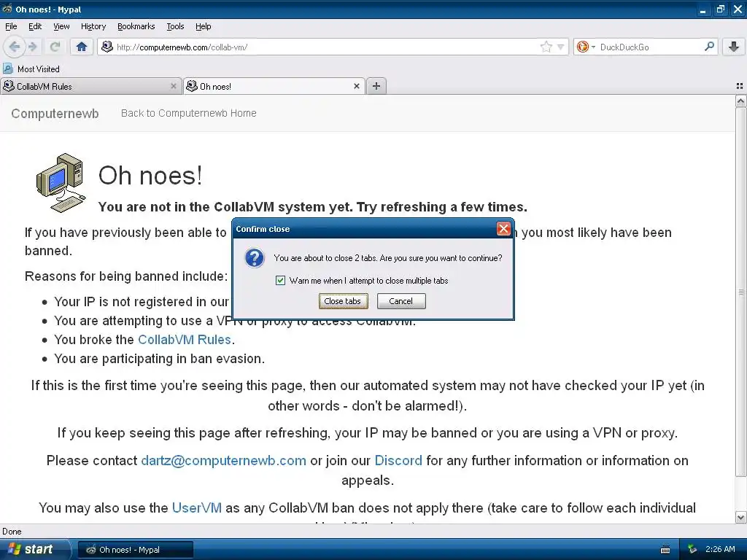Click the scrollbar up arrow

coord(740,101)
